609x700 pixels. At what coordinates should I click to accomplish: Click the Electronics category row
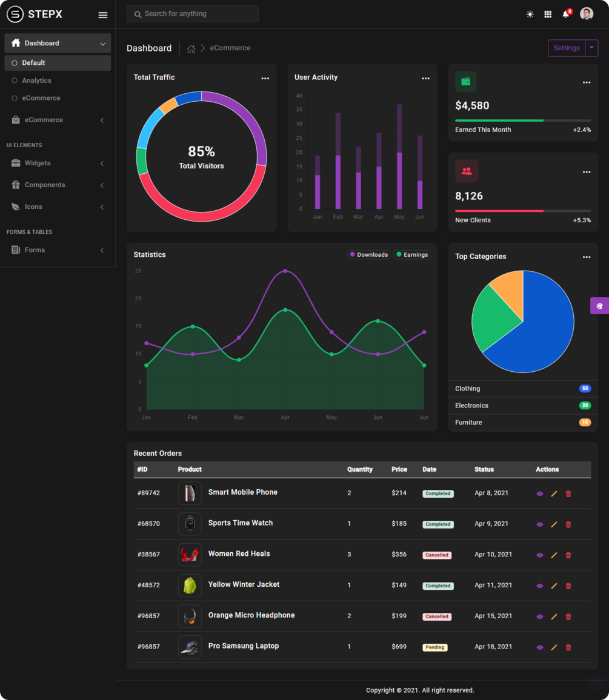(x=523, y=405)
